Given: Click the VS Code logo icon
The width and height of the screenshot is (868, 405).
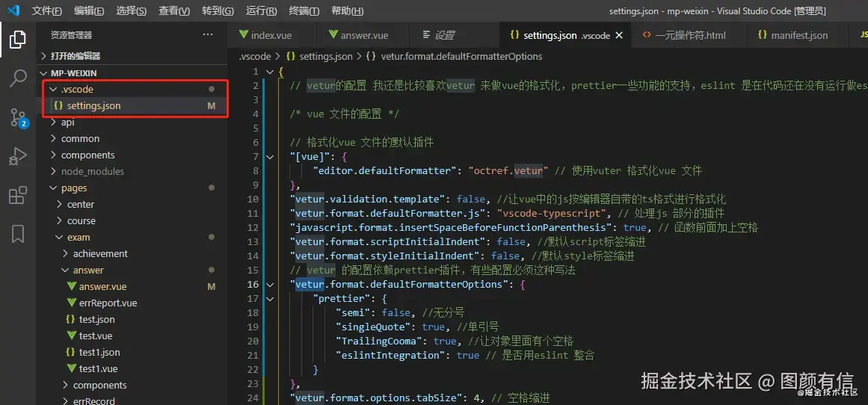Looking at the screenshot, I should [13, 10].
